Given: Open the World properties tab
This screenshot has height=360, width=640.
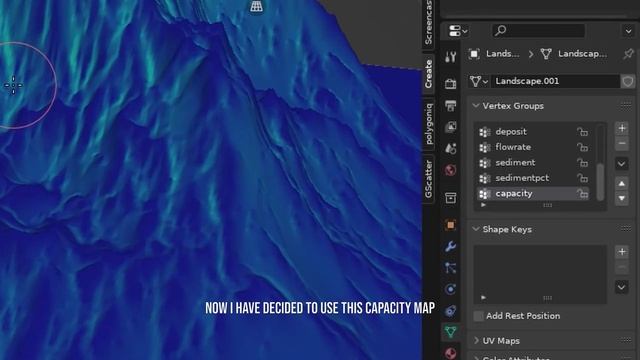Looking at the screenshot, I should [451, 170].
